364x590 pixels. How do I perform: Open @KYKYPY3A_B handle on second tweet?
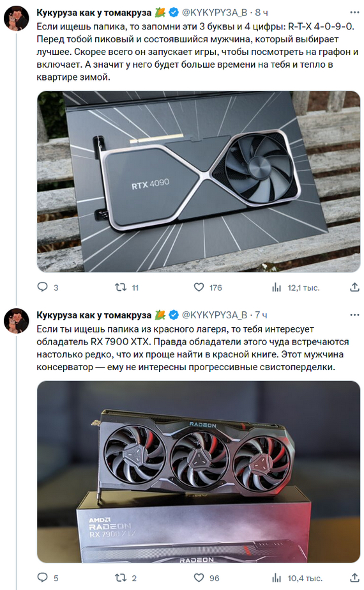coord(215,315)
